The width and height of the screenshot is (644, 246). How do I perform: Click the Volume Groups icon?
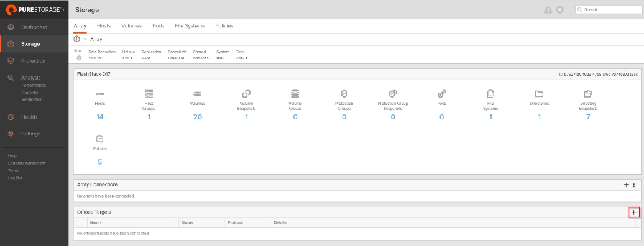click(295, 94)
